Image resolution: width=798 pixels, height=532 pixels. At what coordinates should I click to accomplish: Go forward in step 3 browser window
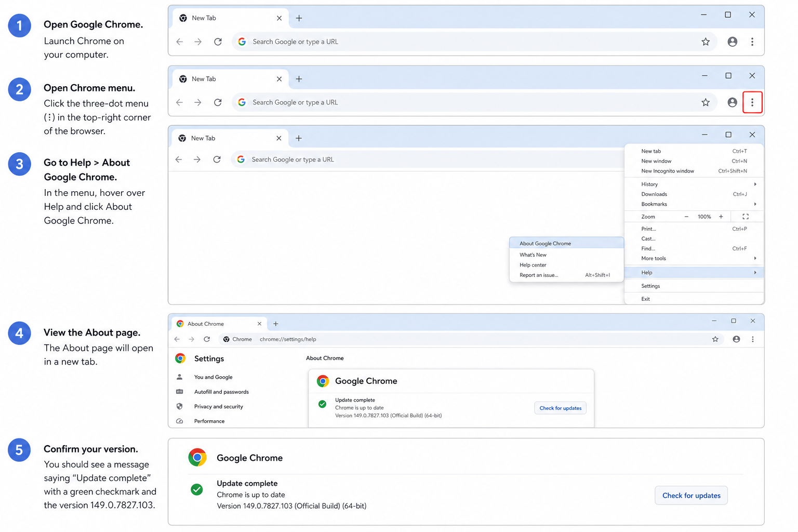[x=197, y=159]
